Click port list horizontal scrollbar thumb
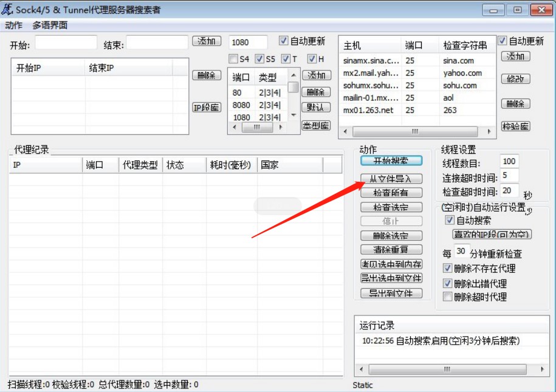The width and height of the screenshot is (556, 392). tap(257, 127)
